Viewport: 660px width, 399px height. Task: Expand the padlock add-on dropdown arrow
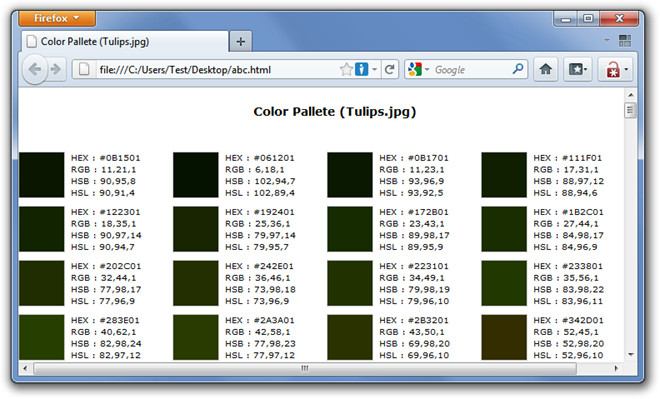[626, 69]
